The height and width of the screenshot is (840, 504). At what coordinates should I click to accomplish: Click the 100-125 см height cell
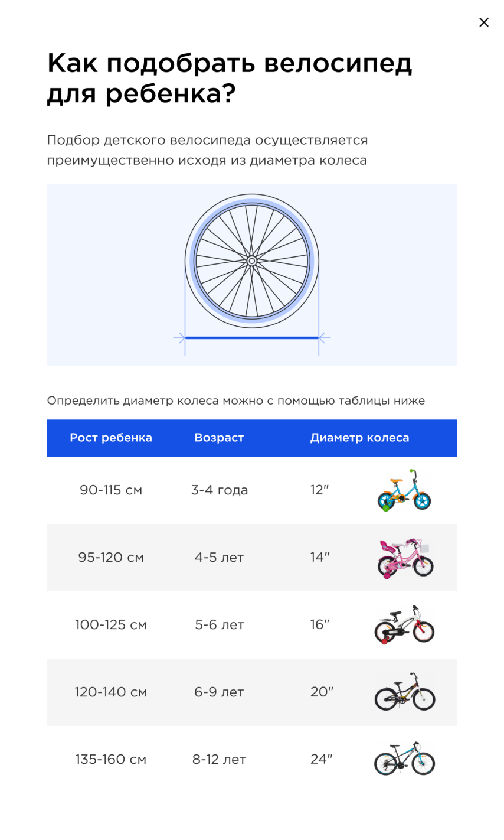(x=111, y=624)
